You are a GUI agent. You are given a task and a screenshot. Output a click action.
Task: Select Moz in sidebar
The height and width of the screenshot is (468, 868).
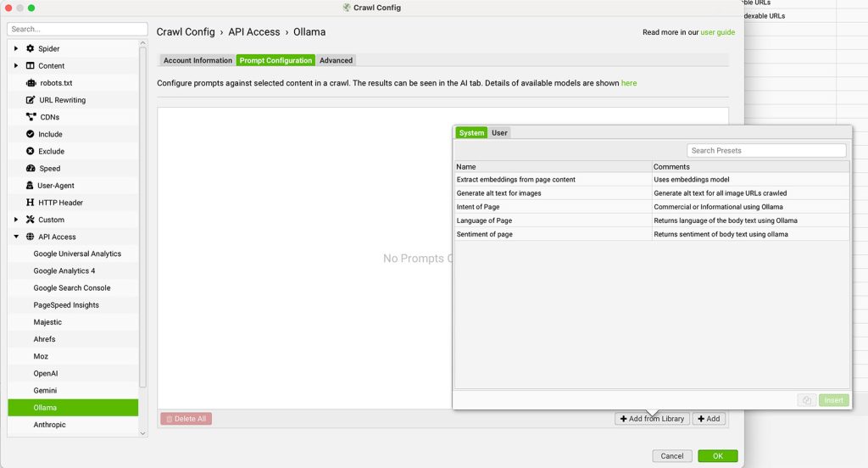tap(73, 356)
